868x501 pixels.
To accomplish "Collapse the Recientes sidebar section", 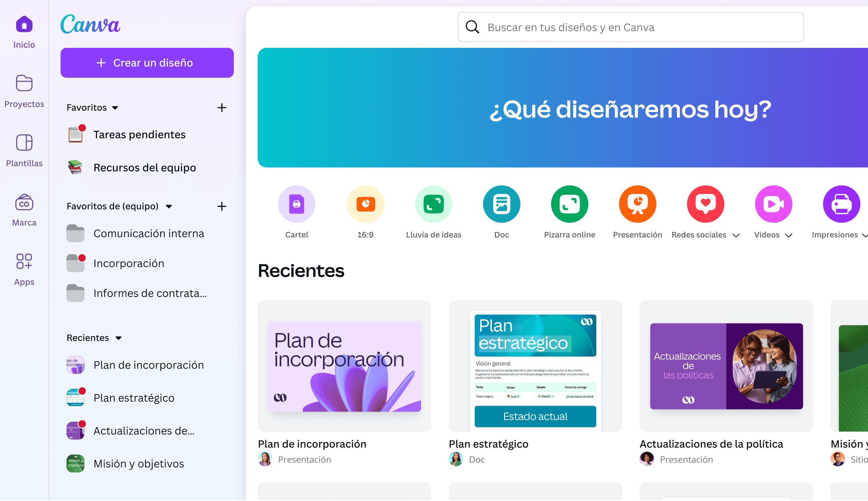I will [119, 338].
